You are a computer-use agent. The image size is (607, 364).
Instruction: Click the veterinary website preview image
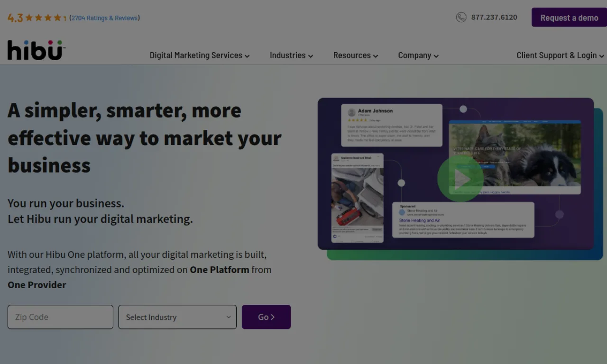point(515,157)
